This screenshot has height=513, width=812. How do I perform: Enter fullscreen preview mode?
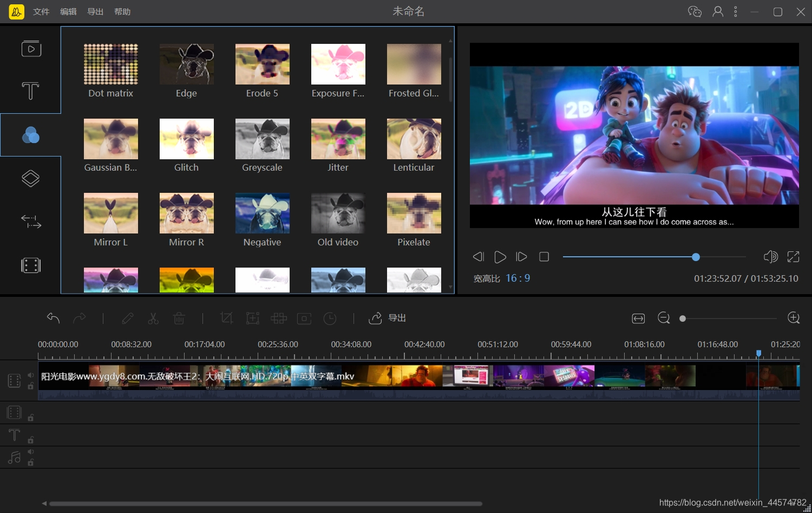coord(793,256)
